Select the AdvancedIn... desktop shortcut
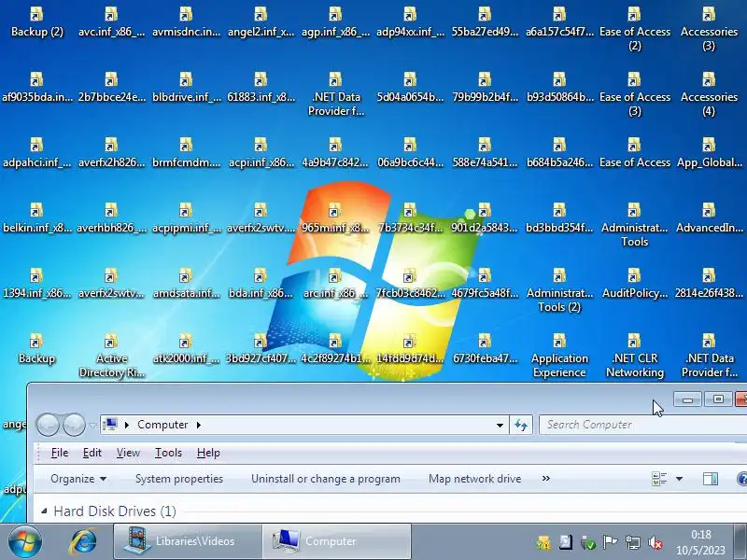The image size is (747, 560). (709, 218)
